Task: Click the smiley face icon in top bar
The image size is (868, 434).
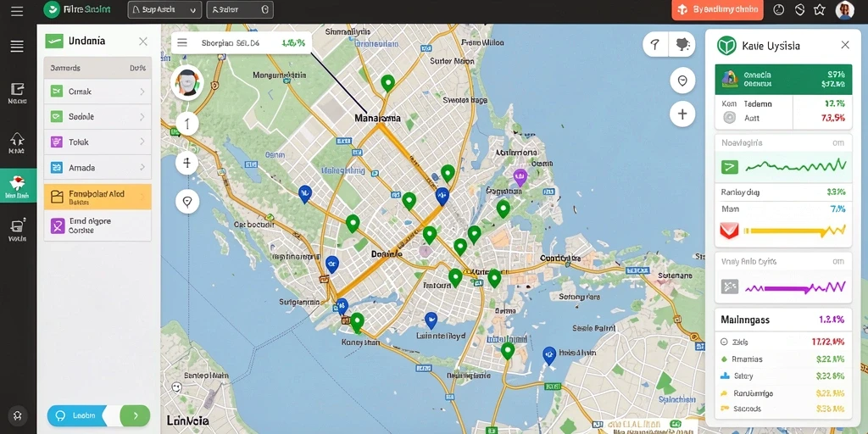Action: click(779, 10)
